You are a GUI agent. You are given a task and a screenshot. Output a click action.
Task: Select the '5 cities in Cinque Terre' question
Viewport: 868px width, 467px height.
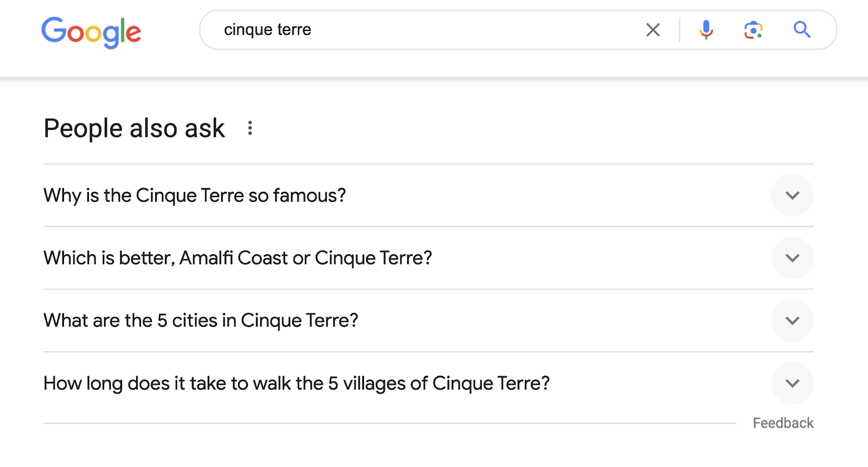(x=201, y=321)
